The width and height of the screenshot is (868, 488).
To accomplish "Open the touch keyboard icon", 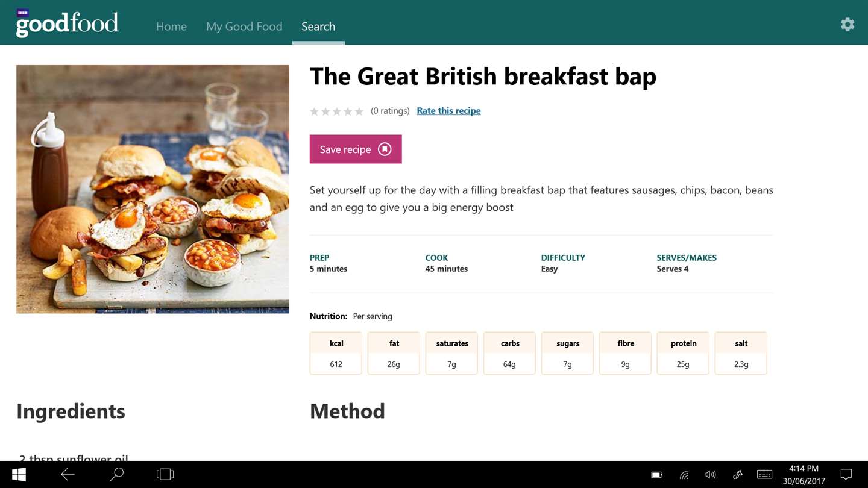I will coord(764,475).
